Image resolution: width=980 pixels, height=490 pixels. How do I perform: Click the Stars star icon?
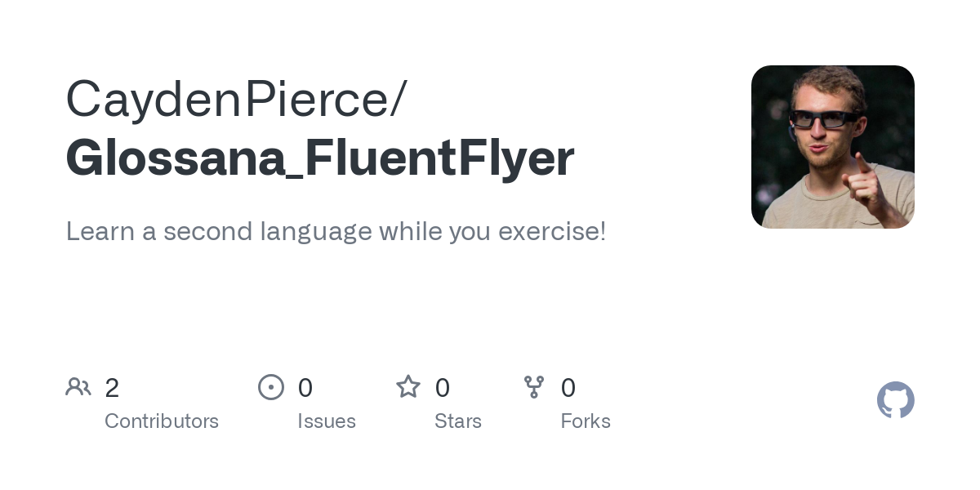[x=408, y=386]
